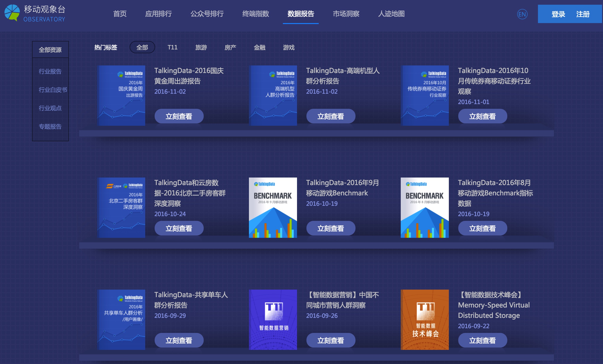Open the 高端机型人群分析报告 title link
This screenshot has height=364, width=603.
point(342,76)
